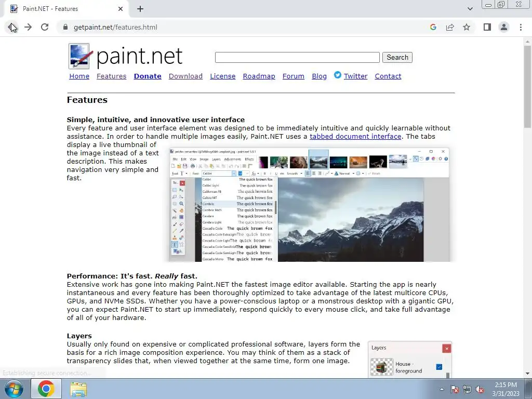The image size is (532, 399).
Task: Open Windows Explorer from the taskbar
Action: pyautogui.click(x=78, y=389)
